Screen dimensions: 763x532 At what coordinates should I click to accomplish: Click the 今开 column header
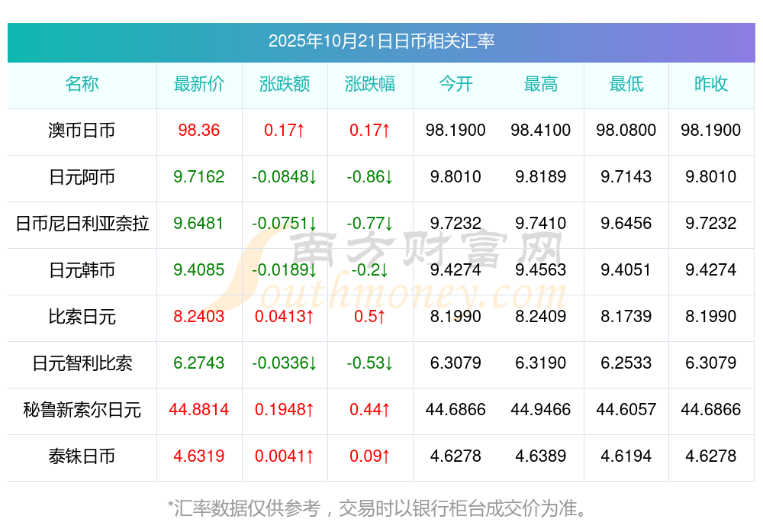pos(456,84)
